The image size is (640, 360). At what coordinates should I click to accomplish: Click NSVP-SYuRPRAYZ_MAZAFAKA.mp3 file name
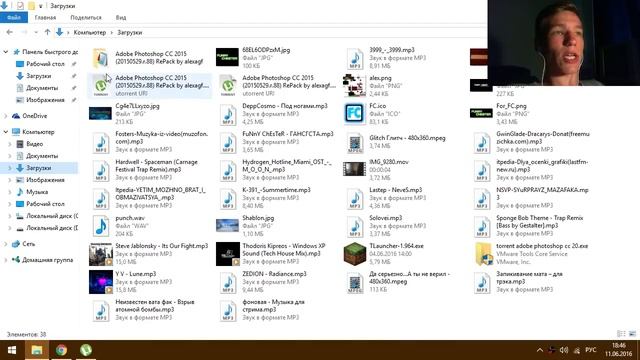[x=542, y=193]
